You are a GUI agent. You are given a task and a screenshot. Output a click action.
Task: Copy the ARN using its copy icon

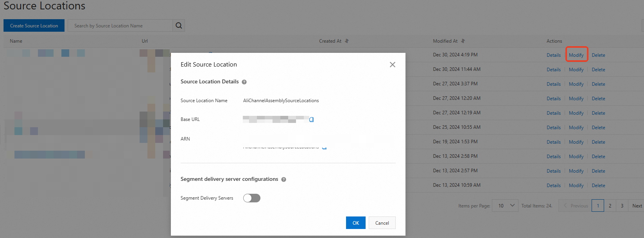point(324,148)
